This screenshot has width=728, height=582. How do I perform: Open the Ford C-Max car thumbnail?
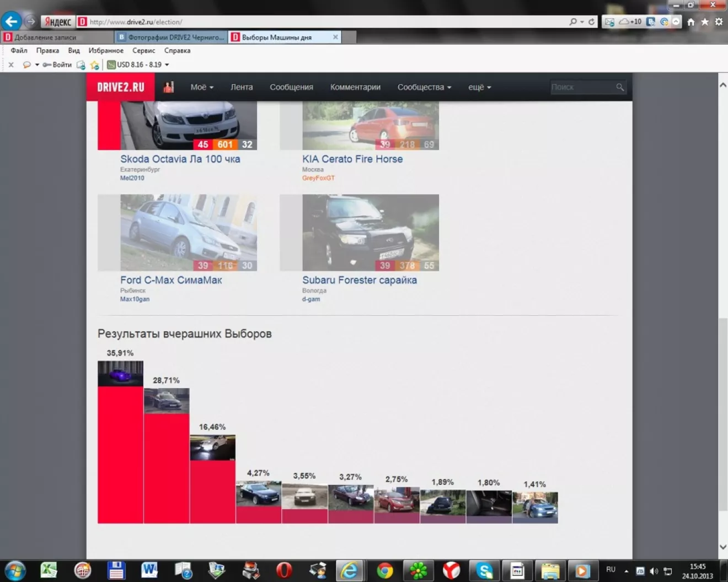point(188,232)
